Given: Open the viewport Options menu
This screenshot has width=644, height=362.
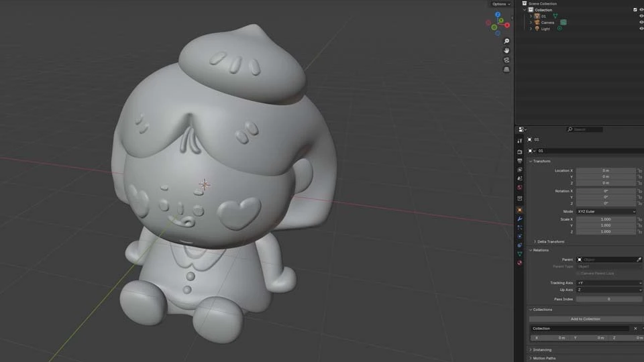Looking at the screenshot, I should (501, 4).
